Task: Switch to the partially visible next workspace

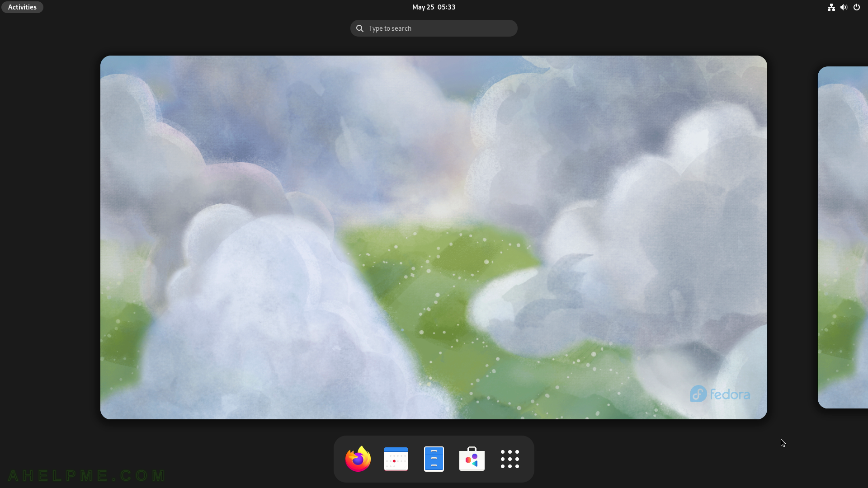Action: coord(843,237)
